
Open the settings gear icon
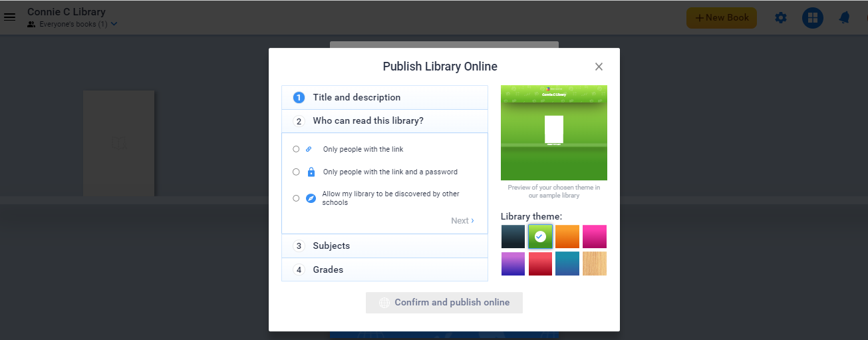click(781, 18)
